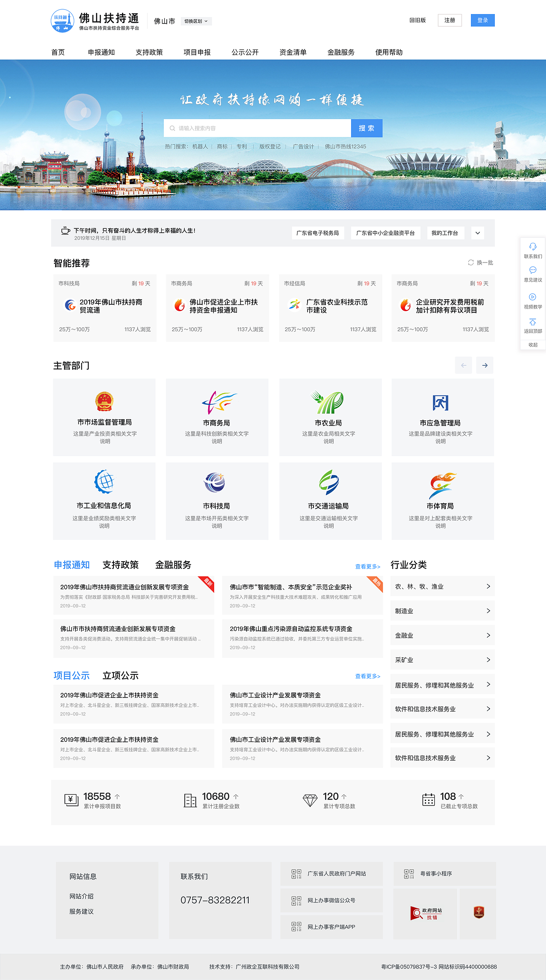Click the hot search term 机器人
This screenshot has width=546, height=980.
point(200,146)
